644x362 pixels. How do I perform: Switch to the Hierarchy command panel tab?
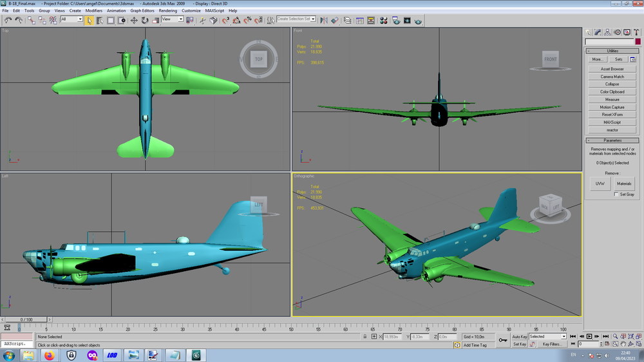pos(607,32)
